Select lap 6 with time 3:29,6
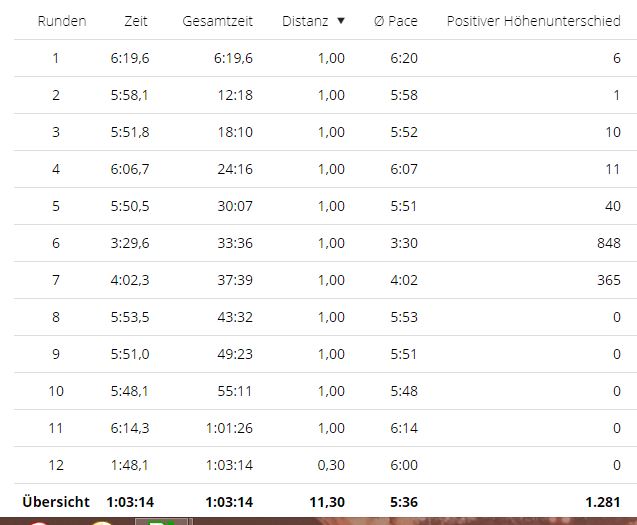 130,243
